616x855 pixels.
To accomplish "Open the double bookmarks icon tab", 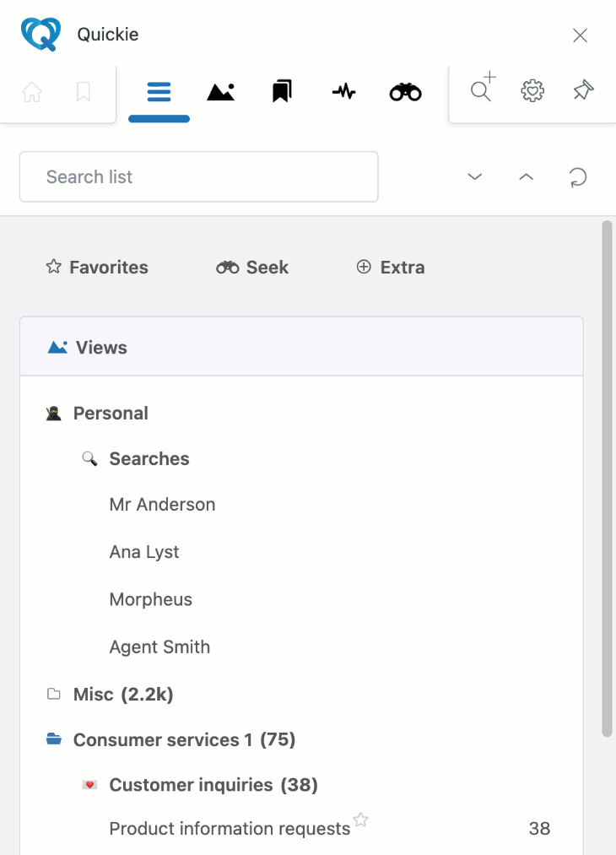I will [283, 92].
